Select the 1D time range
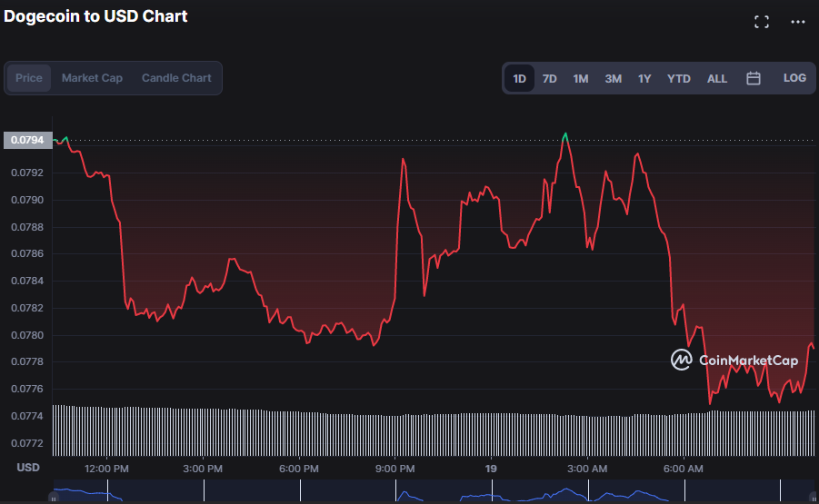The height and width of the screenshot is (504, 819). point(519,78)
